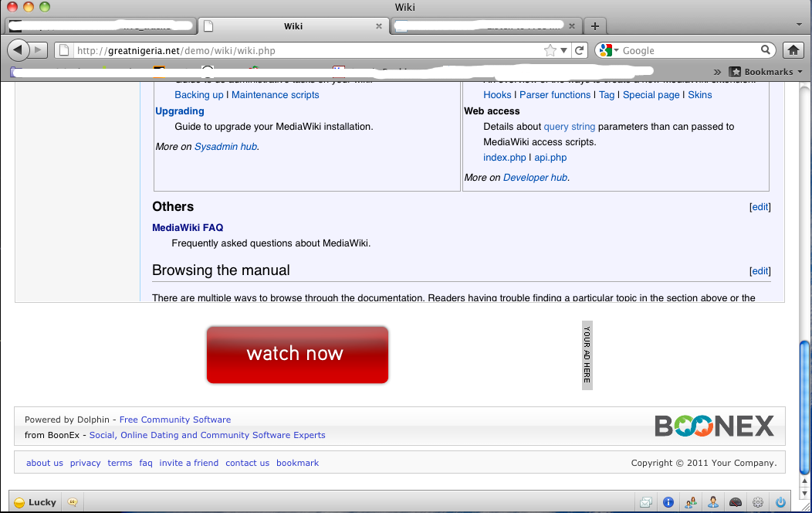
Task: Open the Bookmarks toolbar dropdown
Action: click(x=766, y=72)
